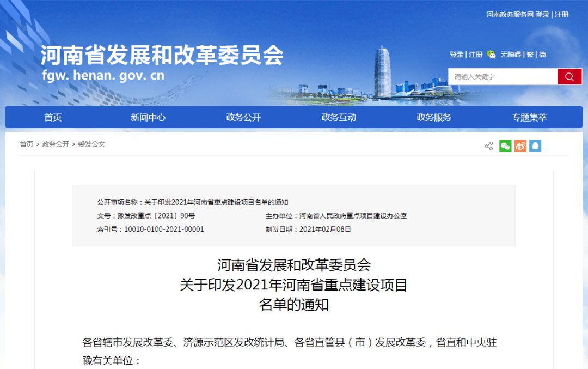The width and height of the screenshot is (588, 369).
Task: Share article to Weibo icon
Action: coord(520,146)
